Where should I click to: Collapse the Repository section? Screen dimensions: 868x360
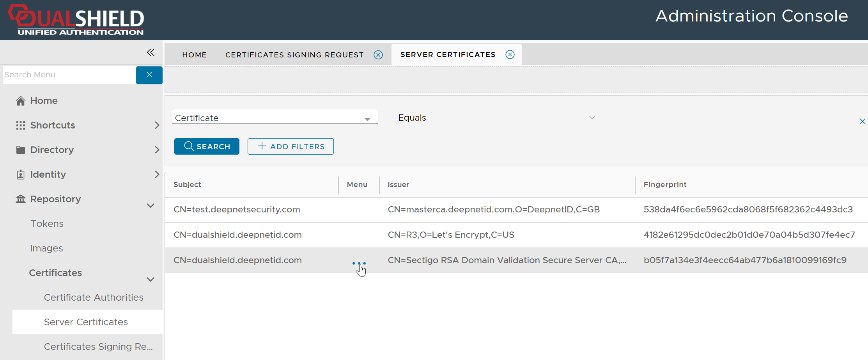tap(151, 205)
